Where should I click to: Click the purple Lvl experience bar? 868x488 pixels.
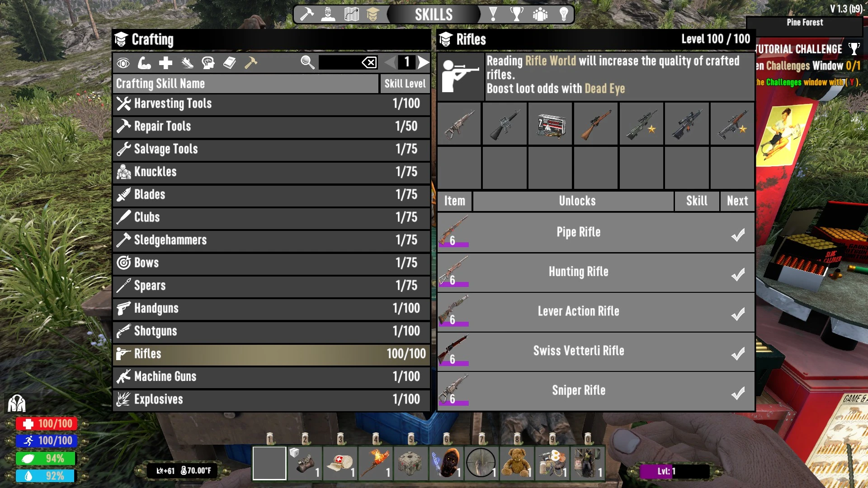click(x=674, y=471)
